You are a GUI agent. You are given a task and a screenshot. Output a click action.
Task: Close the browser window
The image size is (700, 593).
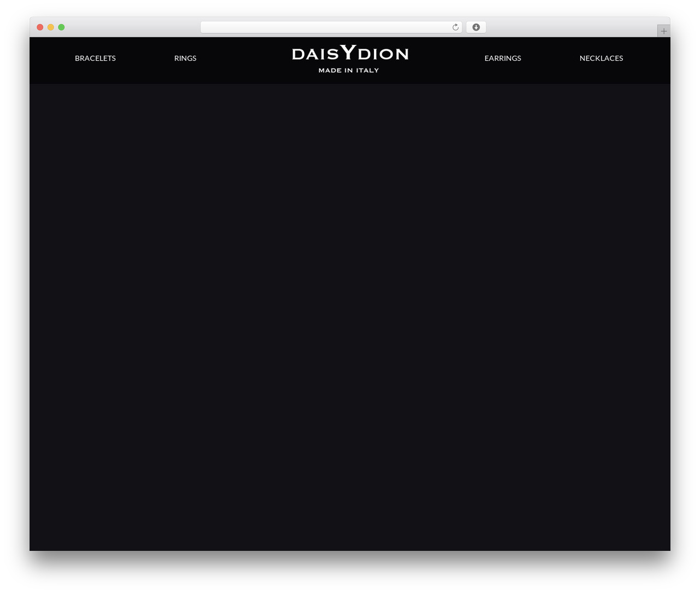(40, 27)
